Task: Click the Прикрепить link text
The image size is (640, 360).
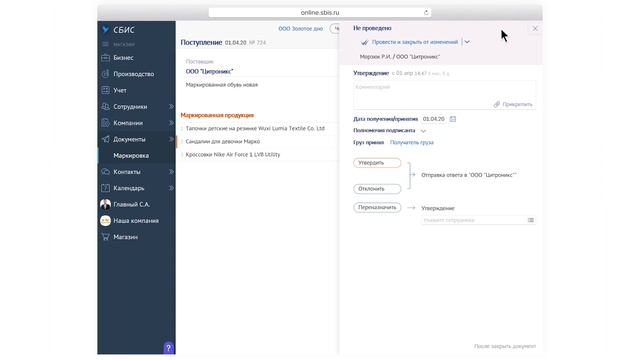Action: pos(517,104)
